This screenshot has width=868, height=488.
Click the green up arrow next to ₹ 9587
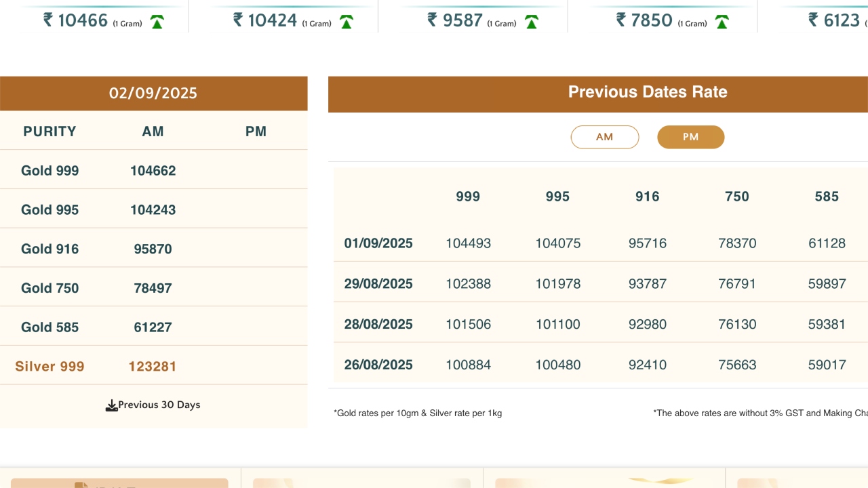[532, 22]
